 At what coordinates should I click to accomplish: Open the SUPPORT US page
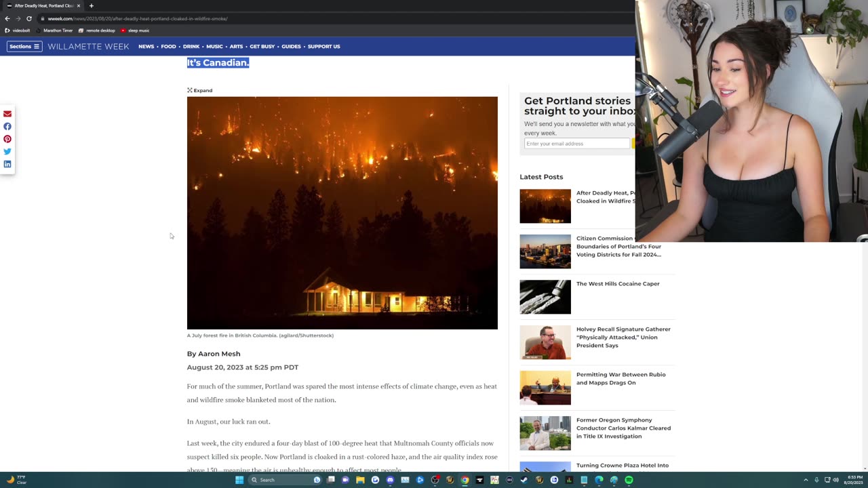pos(323,46)
